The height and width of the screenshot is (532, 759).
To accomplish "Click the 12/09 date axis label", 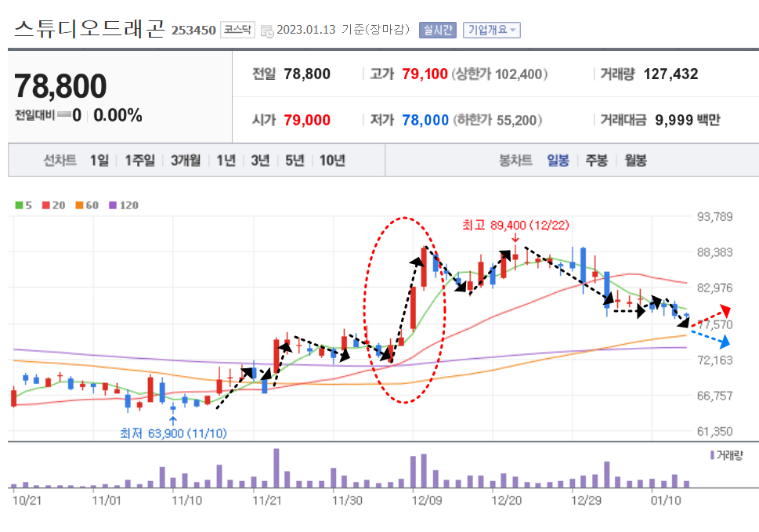I will click(x=426, y=500).
